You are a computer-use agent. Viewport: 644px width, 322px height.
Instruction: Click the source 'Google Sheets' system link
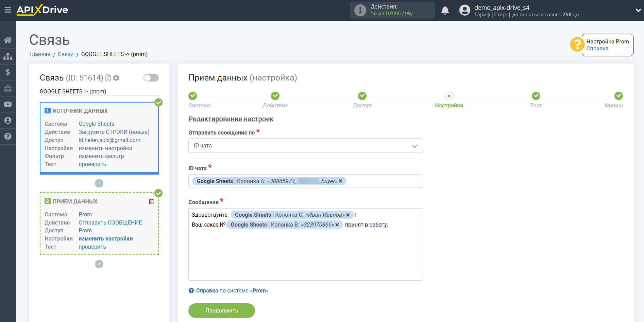(97, 124)
